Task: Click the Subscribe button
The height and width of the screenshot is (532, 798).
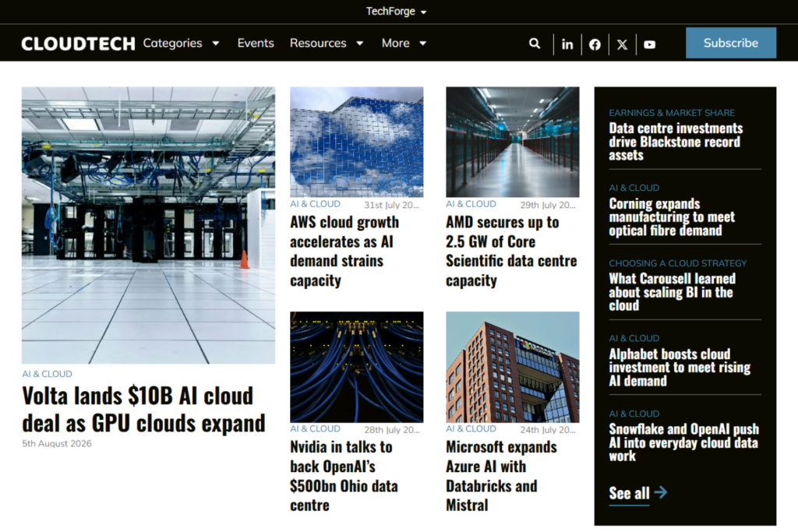Action: coord(731,43)
